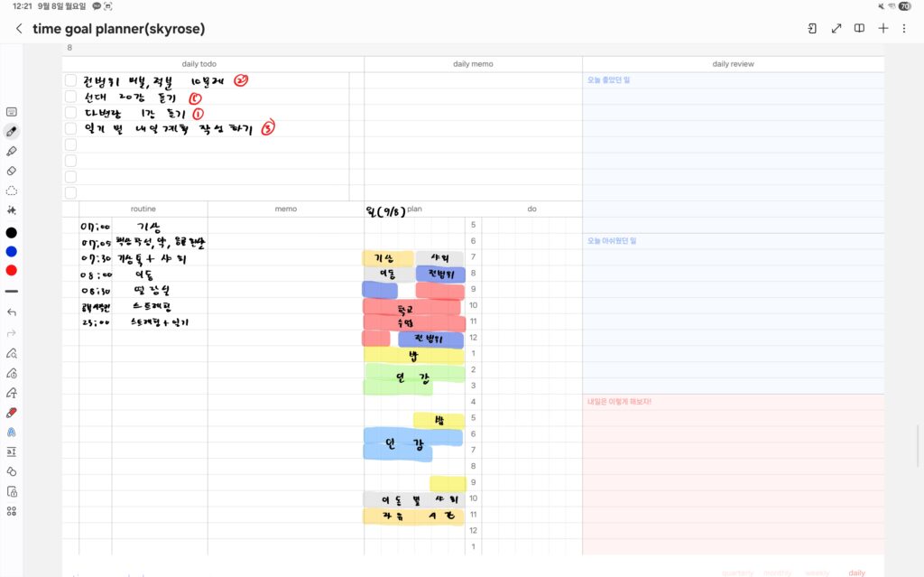Screen dimensions: 924x577
Task: Select the pen tool in left toolbar
Action: coord(11,132)
